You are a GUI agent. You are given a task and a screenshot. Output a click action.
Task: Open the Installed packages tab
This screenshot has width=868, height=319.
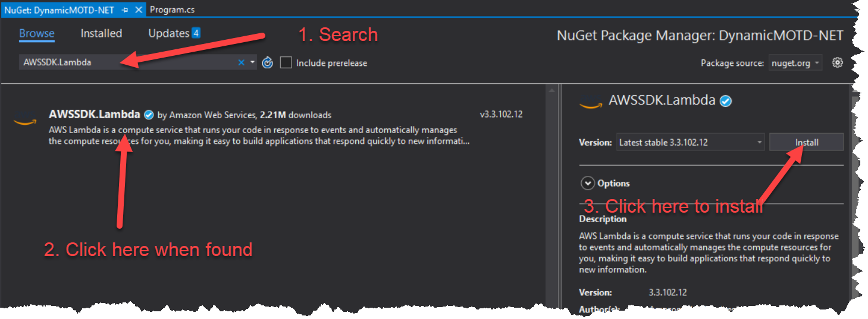point(101,34)
